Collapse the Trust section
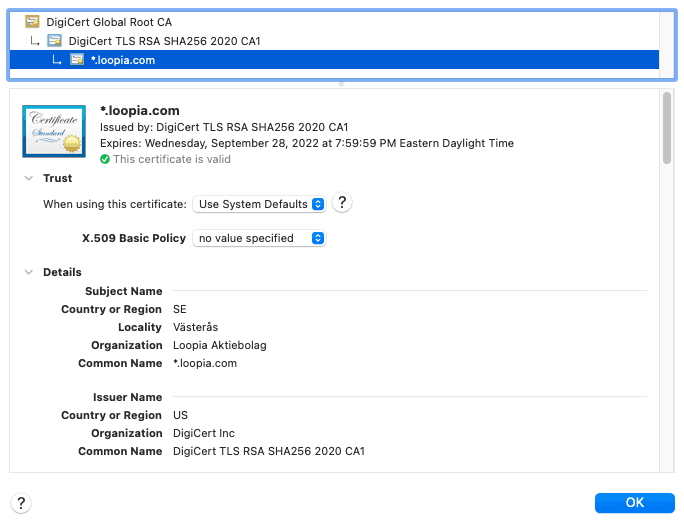 (29, 178)
